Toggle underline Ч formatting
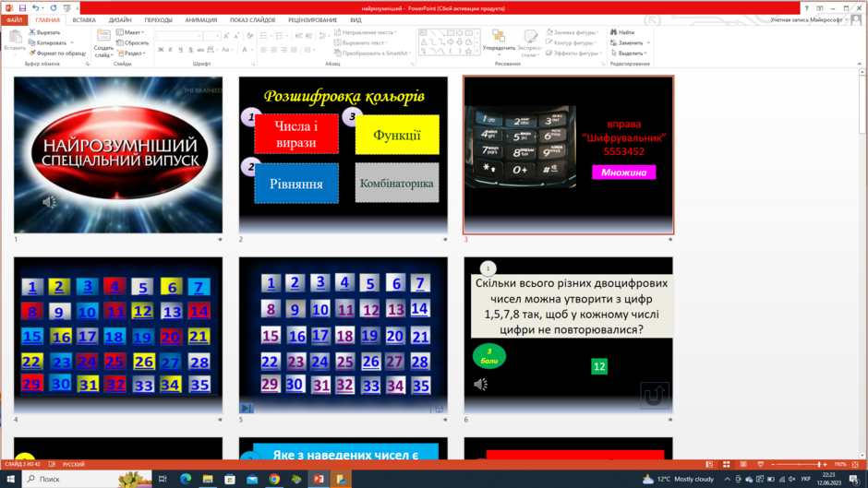The height and width of the screenshot is (488, 868). (180, 50)
